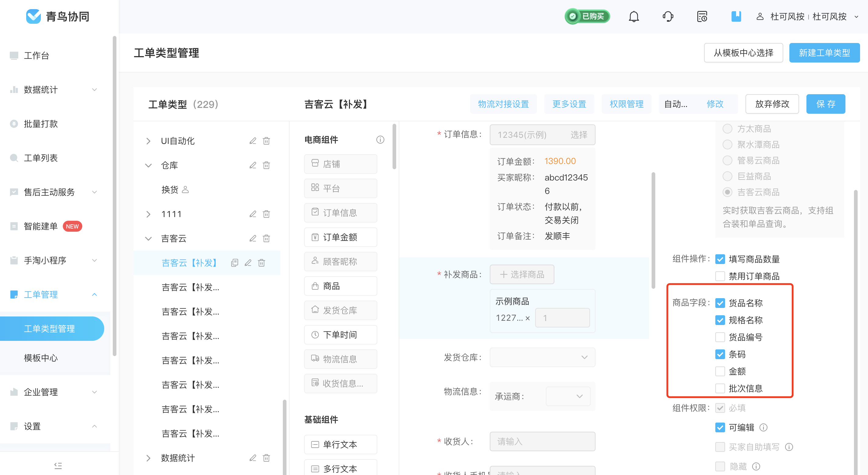Copy the 吉客云【补发】 ticket type
868x475 pixels.
[x=234, y=263]
